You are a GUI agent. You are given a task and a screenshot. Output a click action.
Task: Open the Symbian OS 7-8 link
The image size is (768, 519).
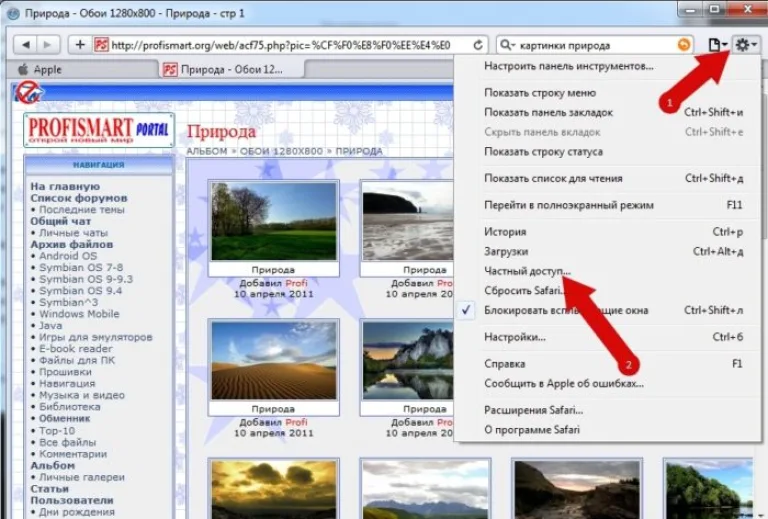[x=81, y=267]
